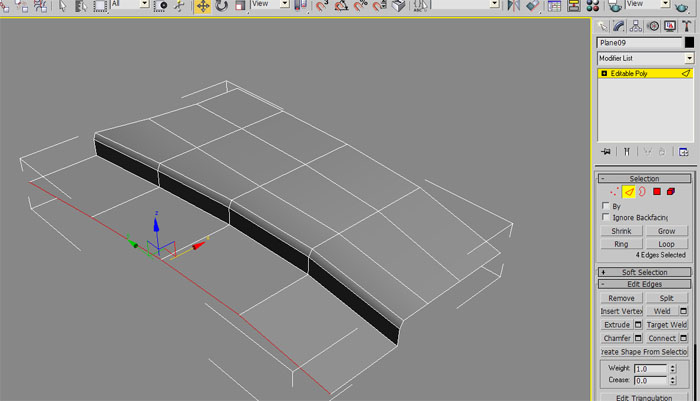Select the Select Object arrow tool
Image resolution: width=700 pixels, height=401 pixels.
[62, 6]
